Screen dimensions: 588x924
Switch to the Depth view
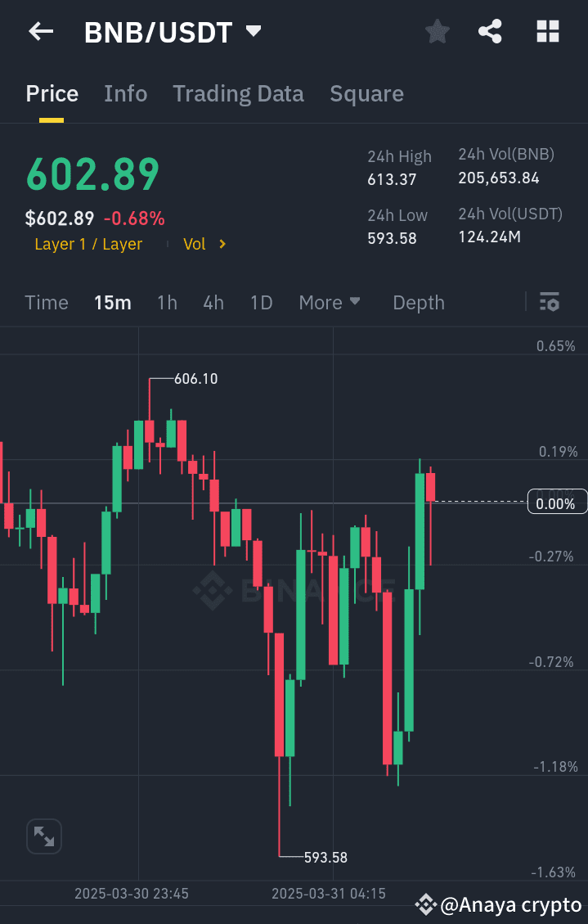pyautogui.click(x=418, y=302)
